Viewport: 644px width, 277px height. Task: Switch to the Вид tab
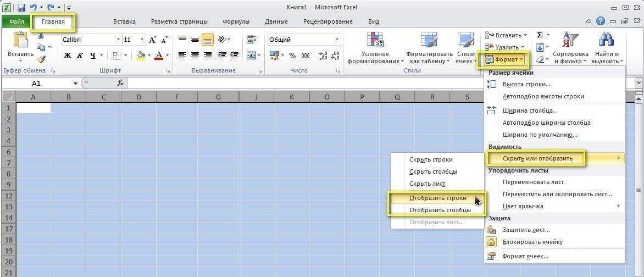click(x=373, y=22)
